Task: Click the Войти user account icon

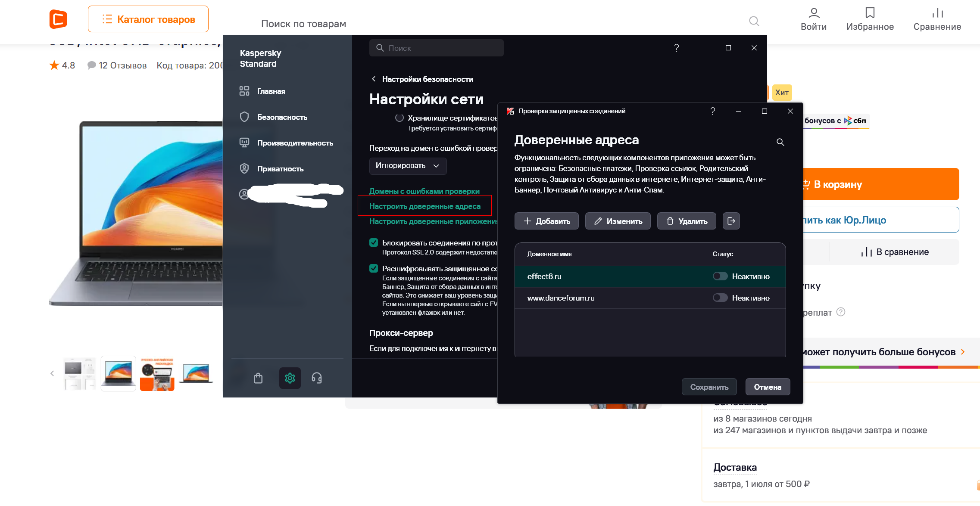Action: coord(814,19)
